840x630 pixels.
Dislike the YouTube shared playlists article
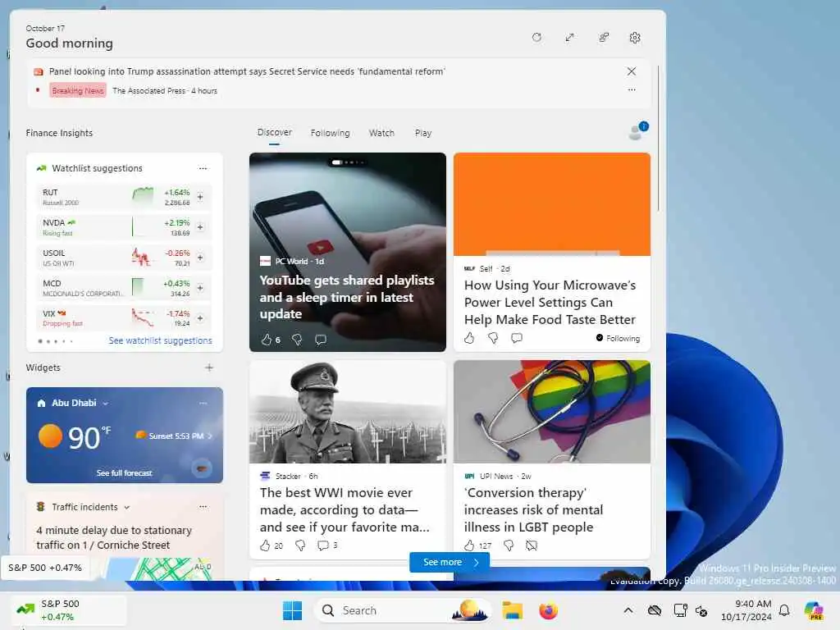pyautogui.click(x=297, y=339)
